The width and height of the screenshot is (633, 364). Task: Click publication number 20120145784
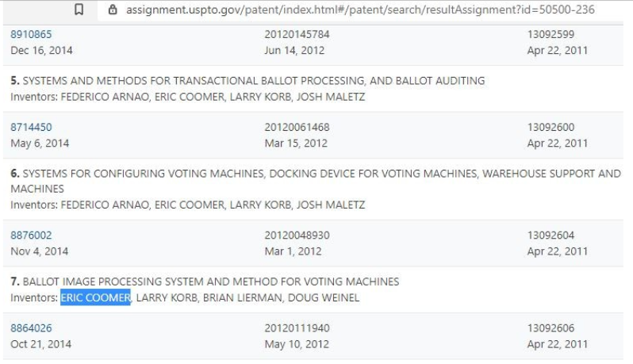[297, 34]
